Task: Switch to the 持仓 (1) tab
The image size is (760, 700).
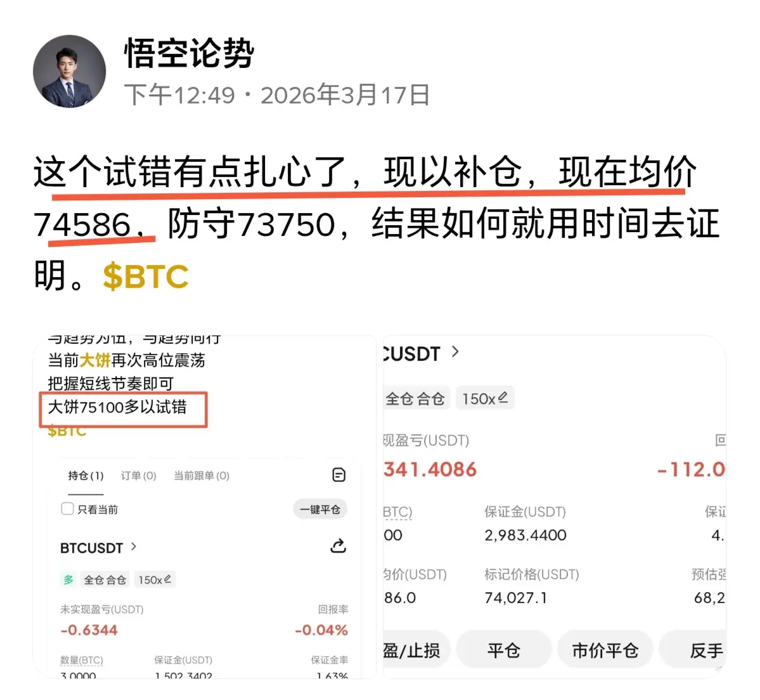Action: click(x=86, y=476)
